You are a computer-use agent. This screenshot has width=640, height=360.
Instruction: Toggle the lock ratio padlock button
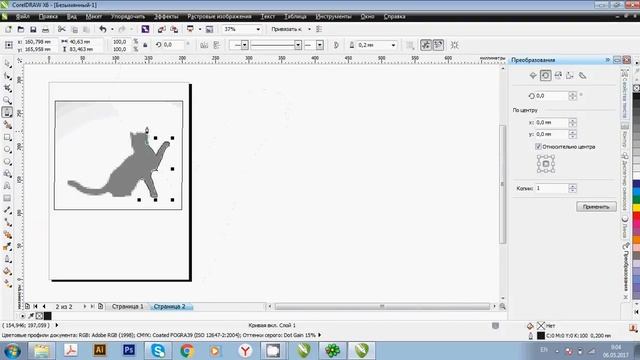click(x=145, y=45)
